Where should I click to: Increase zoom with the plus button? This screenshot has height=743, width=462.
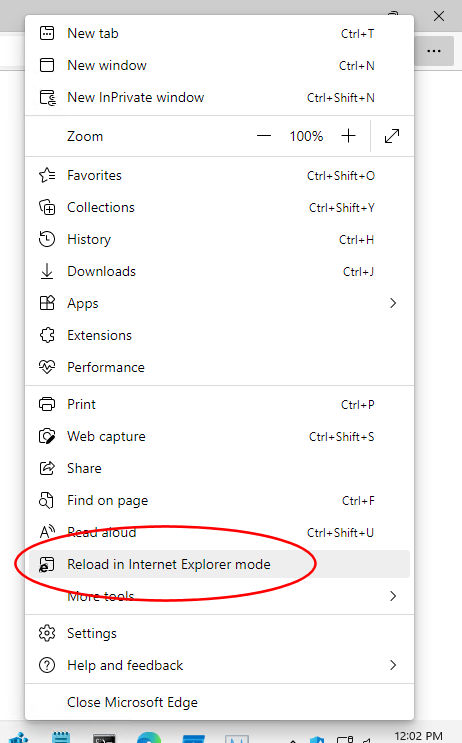point(348,136)
